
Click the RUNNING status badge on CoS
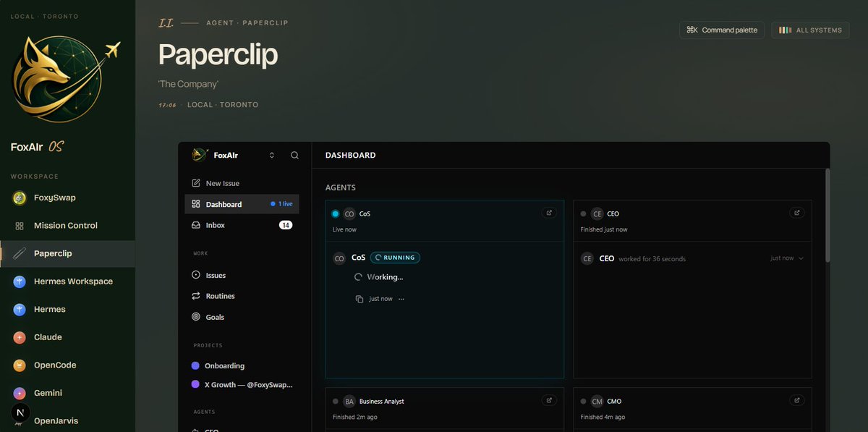[395, 258]
